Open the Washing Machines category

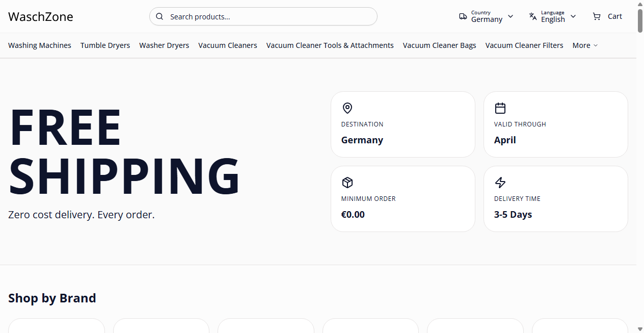click(x=40, y=45)
